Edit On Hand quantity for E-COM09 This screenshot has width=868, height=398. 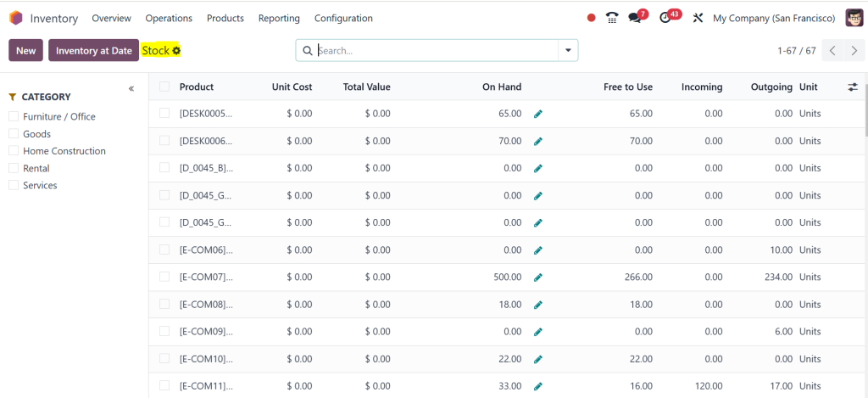538,332
